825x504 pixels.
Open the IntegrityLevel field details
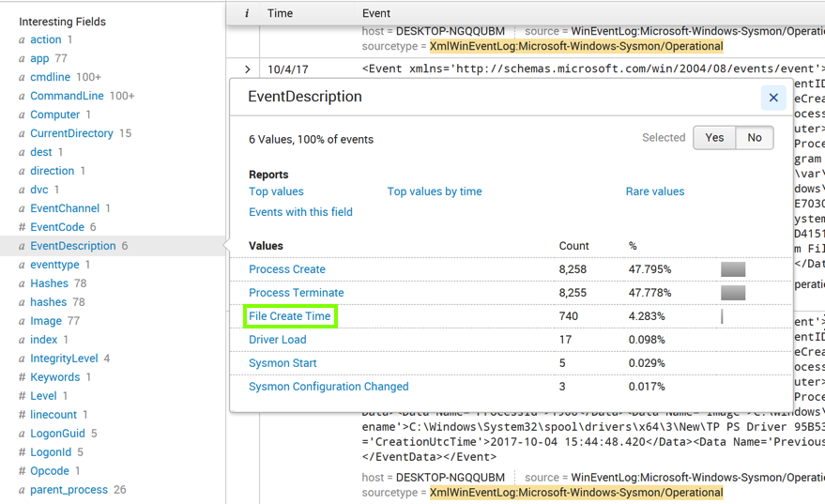(64, 359)
